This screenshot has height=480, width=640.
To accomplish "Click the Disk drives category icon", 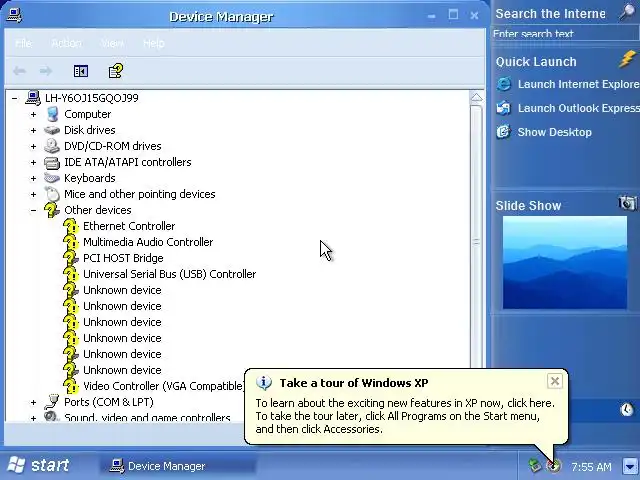I will (x=52, y=130).
